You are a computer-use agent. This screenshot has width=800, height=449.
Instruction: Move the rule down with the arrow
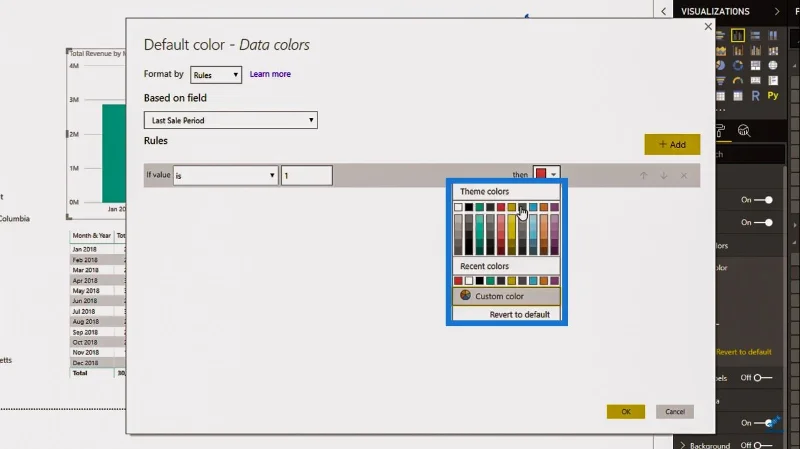tap(664, 176)
